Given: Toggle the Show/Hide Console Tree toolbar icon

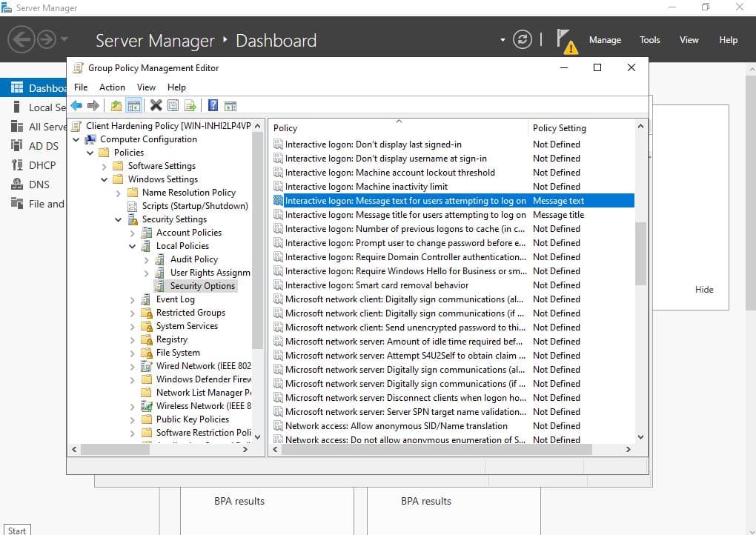Looking at the screenshot, I should tap(134, 106).
